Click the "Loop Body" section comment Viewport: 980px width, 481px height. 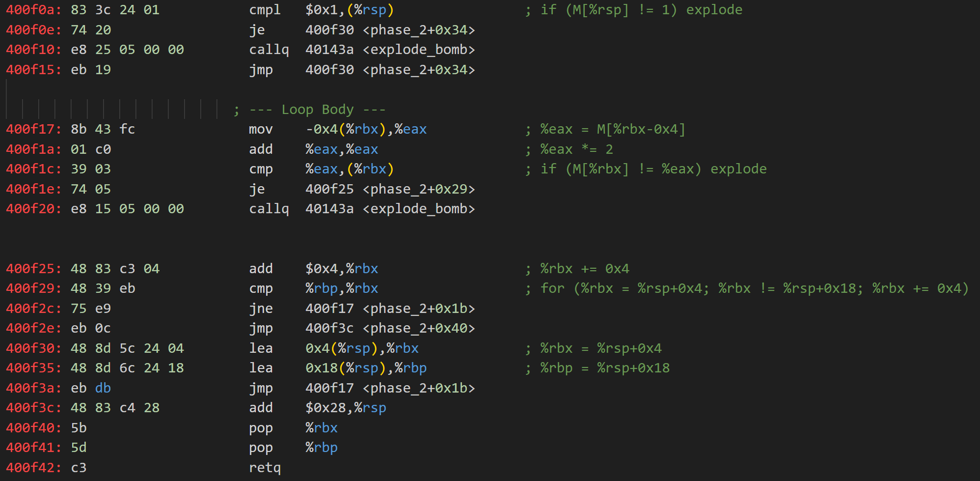[x=317, y=110]
